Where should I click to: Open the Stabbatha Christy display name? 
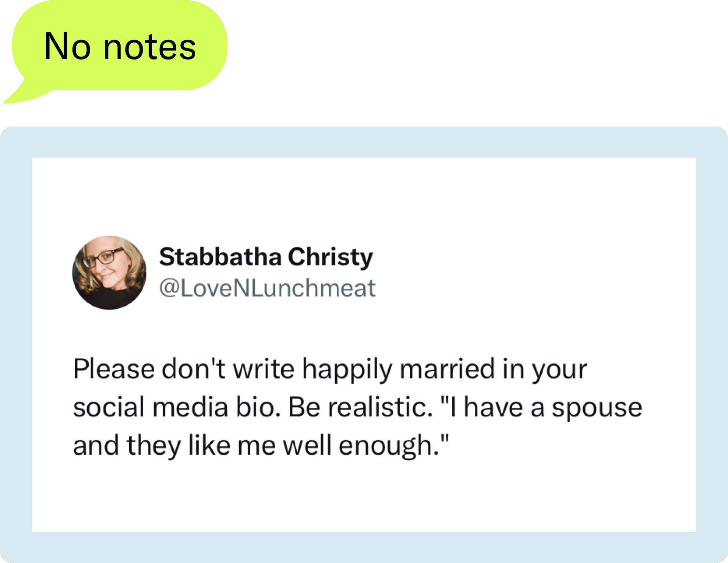coord(266,257)
